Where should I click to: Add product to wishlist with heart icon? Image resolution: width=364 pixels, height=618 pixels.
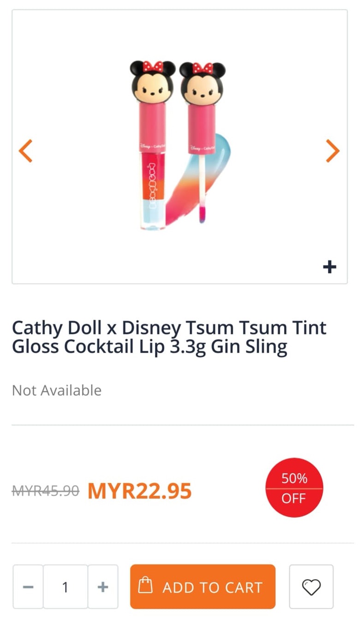[311, 587]
